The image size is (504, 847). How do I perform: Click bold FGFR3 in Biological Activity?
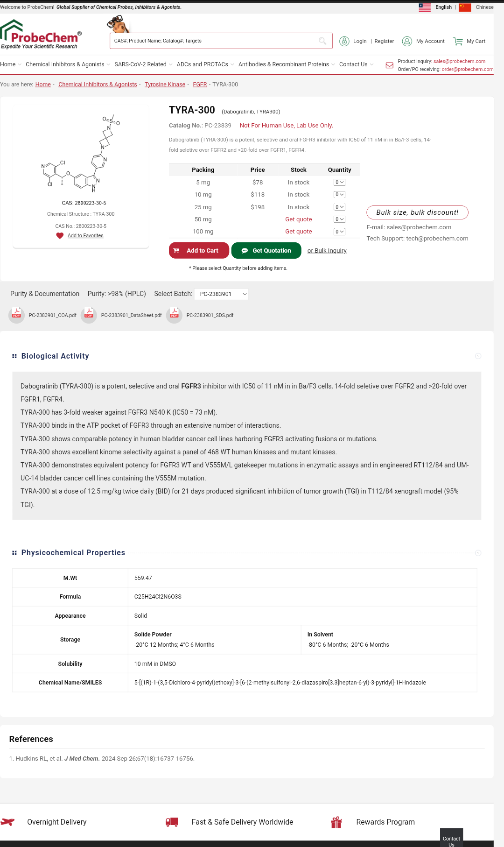point(191,386)
